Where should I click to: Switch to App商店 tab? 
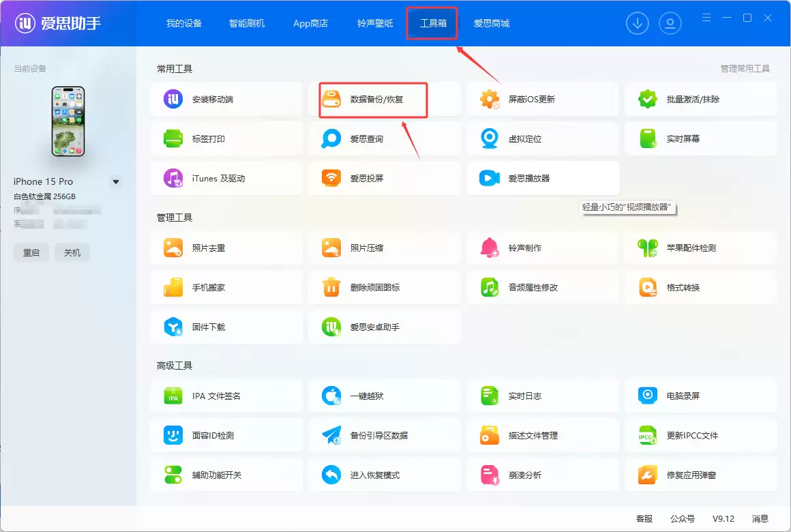[311, 23]
